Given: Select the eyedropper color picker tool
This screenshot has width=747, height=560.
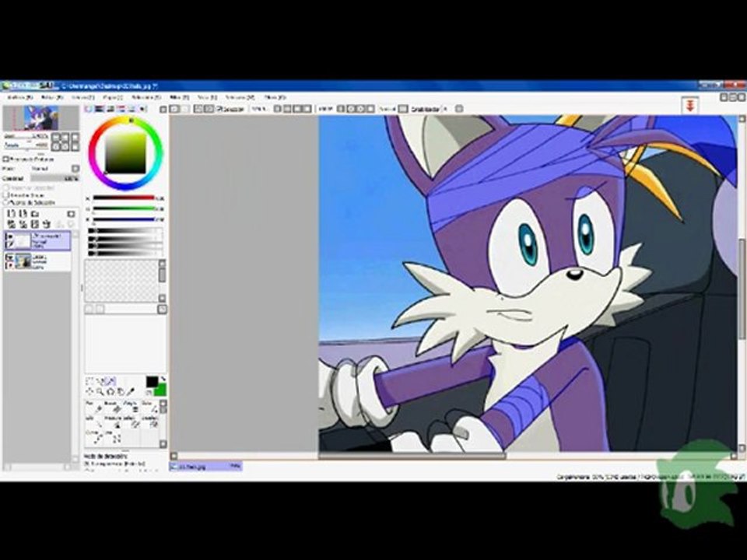Looking at the screenshot, I should (131, 391).
